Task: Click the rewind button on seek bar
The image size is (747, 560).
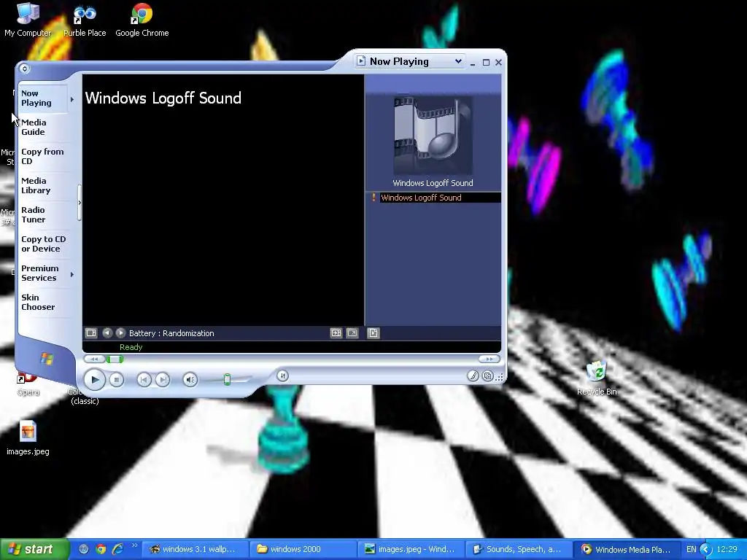Action: click(x=94, y=359)
